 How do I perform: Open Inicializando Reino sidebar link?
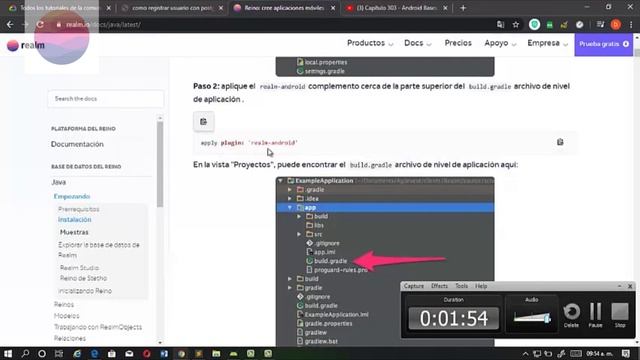point(85,291)
